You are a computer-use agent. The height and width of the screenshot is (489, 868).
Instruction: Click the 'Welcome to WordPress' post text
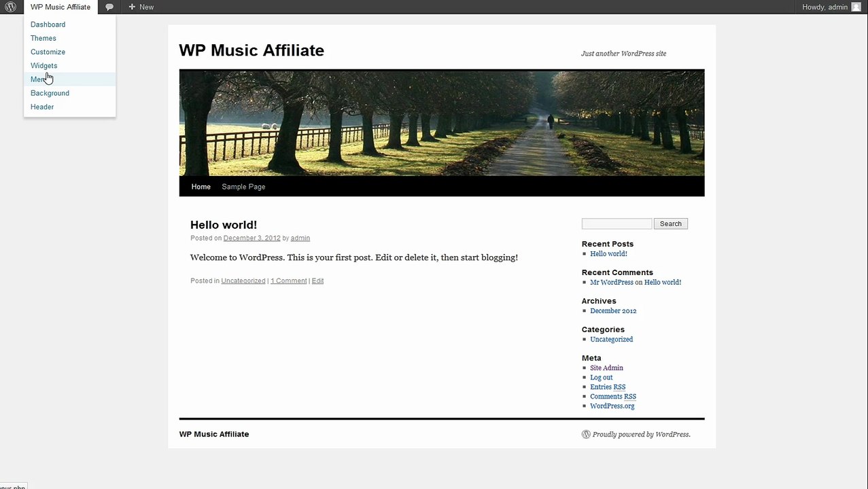pos(354,257)
